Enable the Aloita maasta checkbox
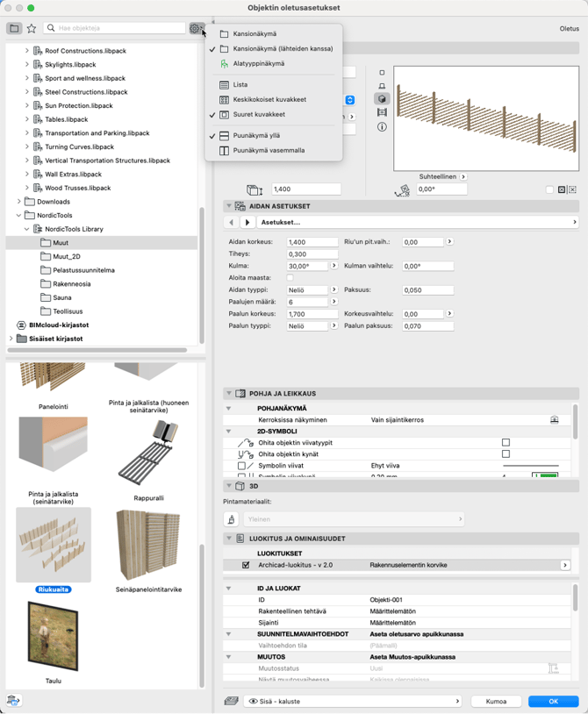Image resolution: width=588 pixels, height=714 pixels. [290, 277]
